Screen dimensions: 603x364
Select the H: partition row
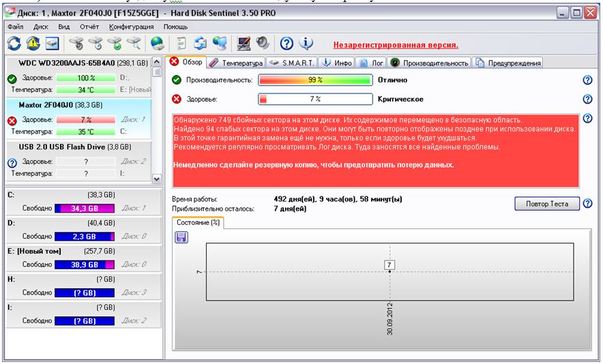click(84, 286)
